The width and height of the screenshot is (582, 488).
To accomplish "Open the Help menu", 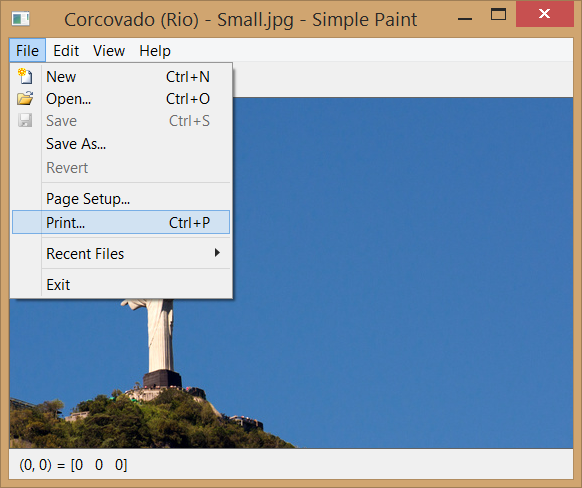I will 155,50.
